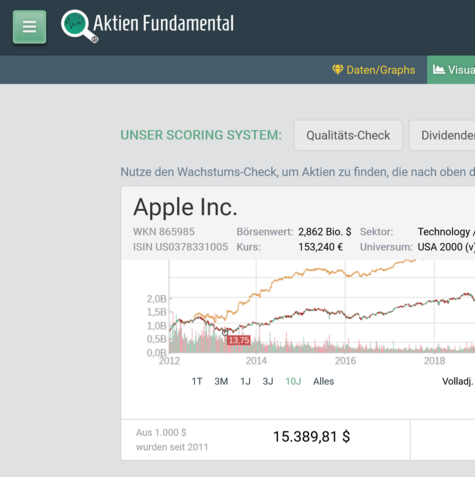Switch to the Daten/Graphs tab
The height and width of the screenshot is (477, 475).
click(374, 70)
